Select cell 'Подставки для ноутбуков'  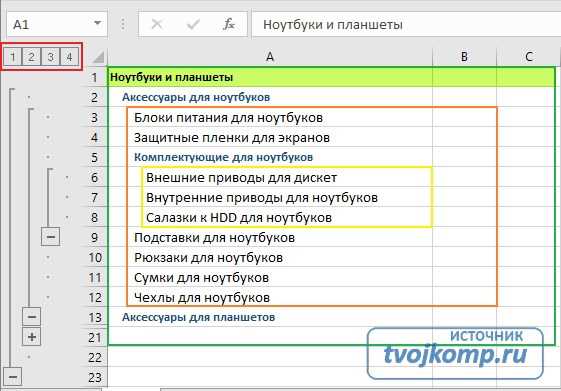[270, 238]
